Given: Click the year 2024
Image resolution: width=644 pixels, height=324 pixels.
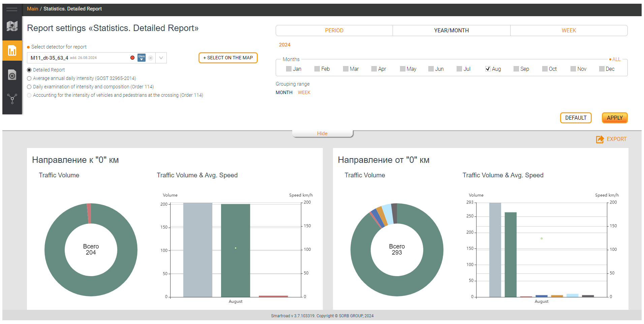Looking at the screenshot, I should [285, 45].
